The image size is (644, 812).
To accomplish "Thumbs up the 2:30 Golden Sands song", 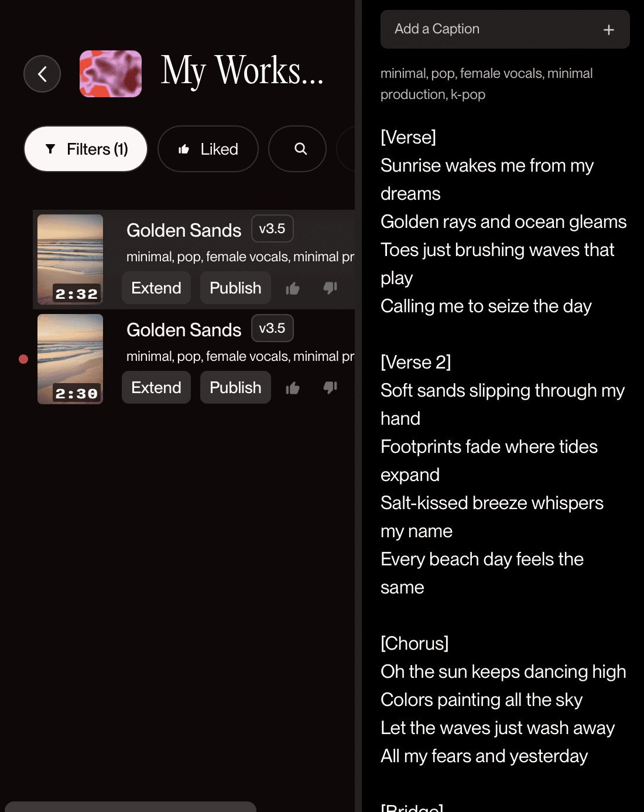I will click(293, 388).
